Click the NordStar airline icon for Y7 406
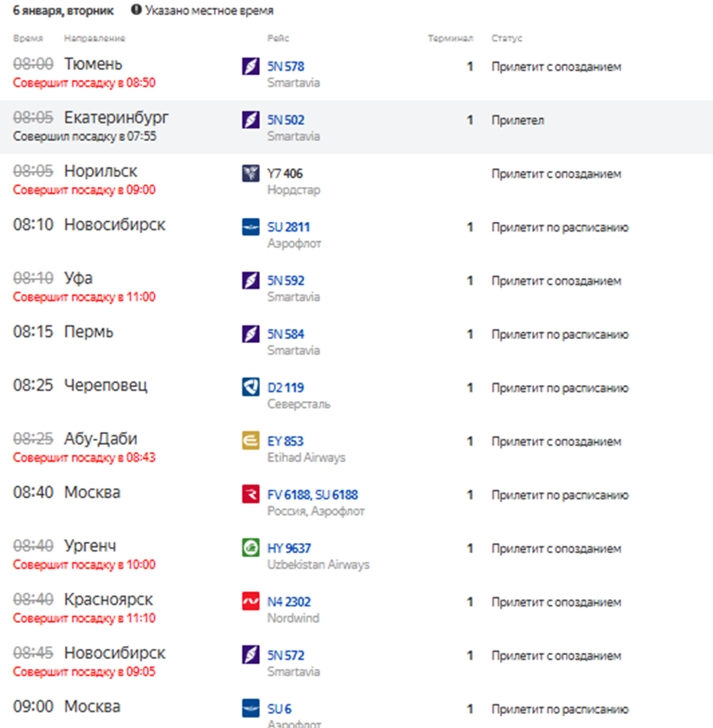The height and width of the screenshot is (728, 713). pyautogui.click(x=251, y=174)
